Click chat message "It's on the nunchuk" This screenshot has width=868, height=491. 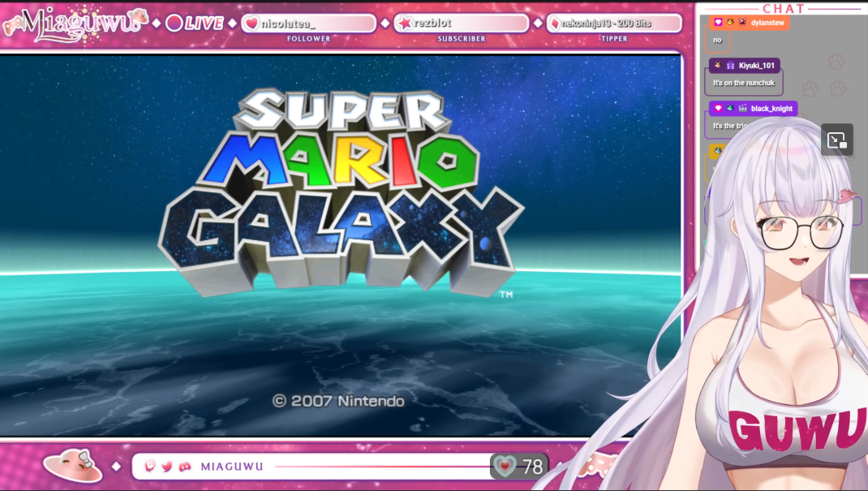point(743,83)
